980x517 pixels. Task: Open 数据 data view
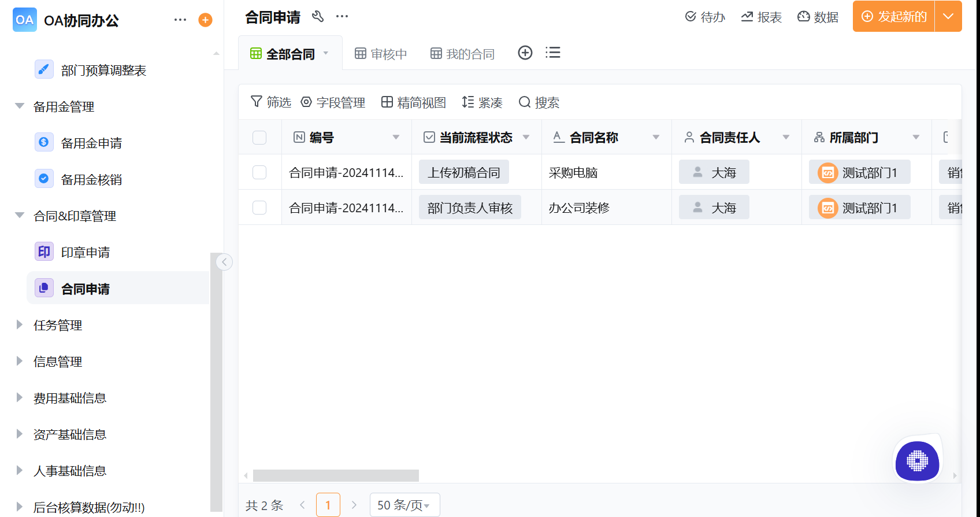pos(818,17)
